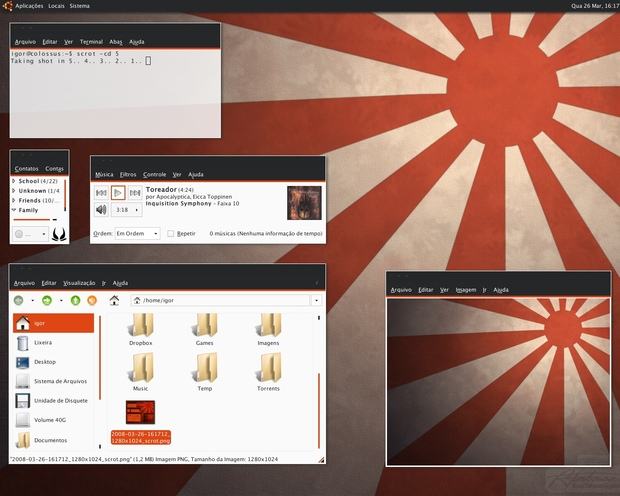Enable the Repetir checkbox
The image size is (620, 496).
(x=170, y=234)
